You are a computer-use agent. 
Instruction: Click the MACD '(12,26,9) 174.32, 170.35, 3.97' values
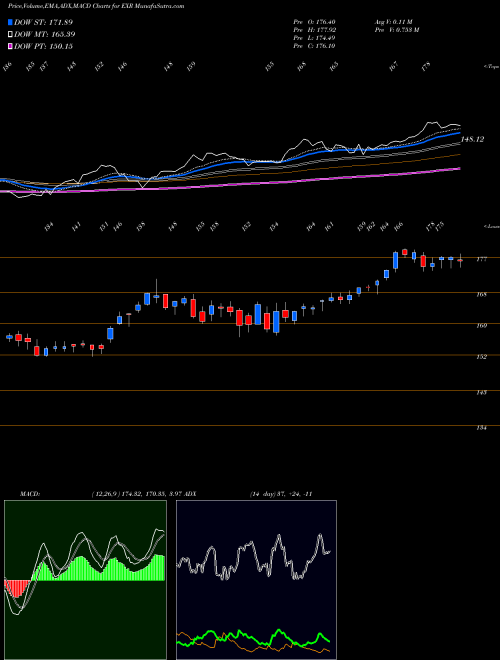pyautogui.click(x=137, y=494)
